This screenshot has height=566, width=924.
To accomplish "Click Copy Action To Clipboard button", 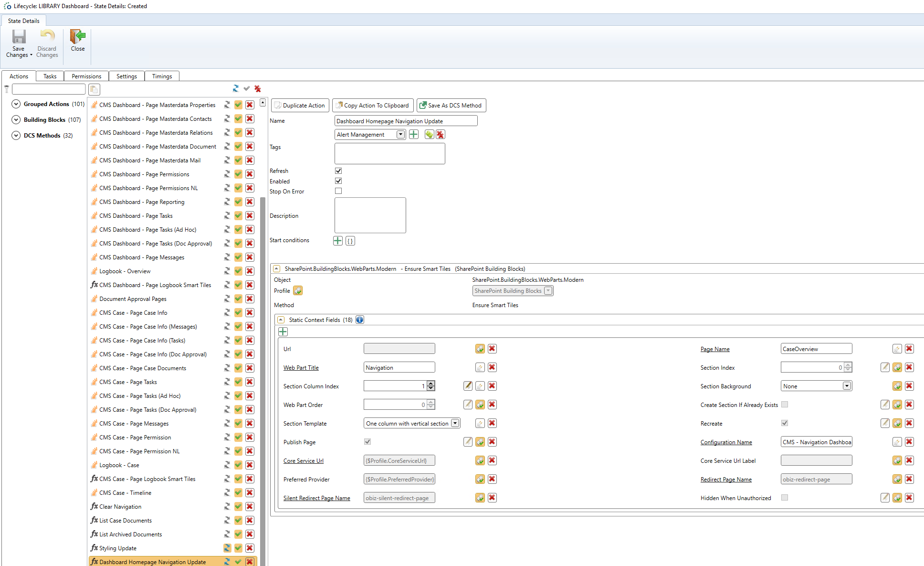I will (373, 106).
